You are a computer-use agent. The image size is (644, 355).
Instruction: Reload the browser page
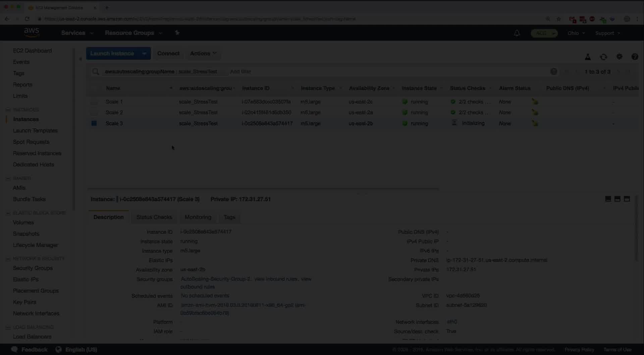pos(27,19)
